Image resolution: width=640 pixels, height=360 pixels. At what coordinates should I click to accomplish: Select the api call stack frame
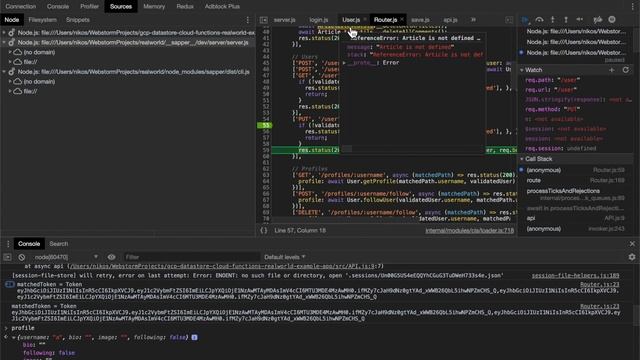pyautogui.click(x=576, y=218)
